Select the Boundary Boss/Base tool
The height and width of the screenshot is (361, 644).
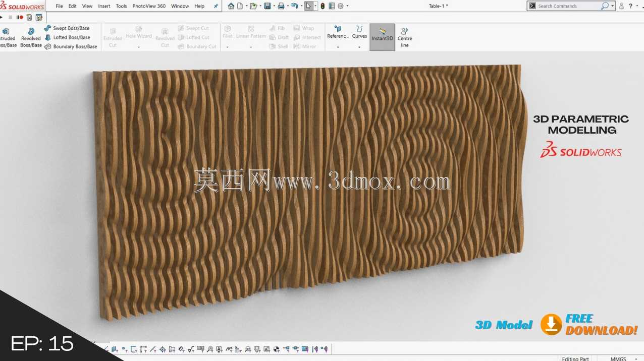(71, 46)
